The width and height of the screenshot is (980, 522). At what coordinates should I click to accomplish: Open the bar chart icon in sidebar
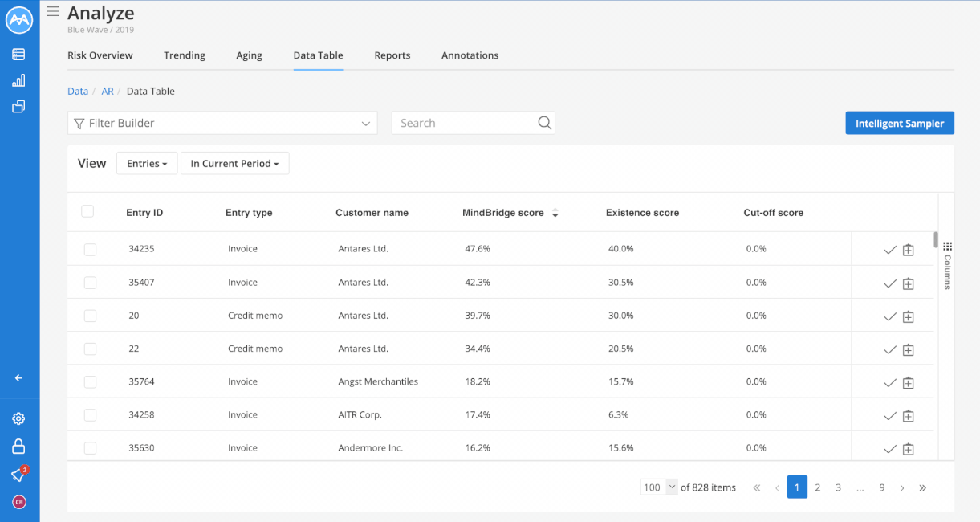[x=18, y=80]
